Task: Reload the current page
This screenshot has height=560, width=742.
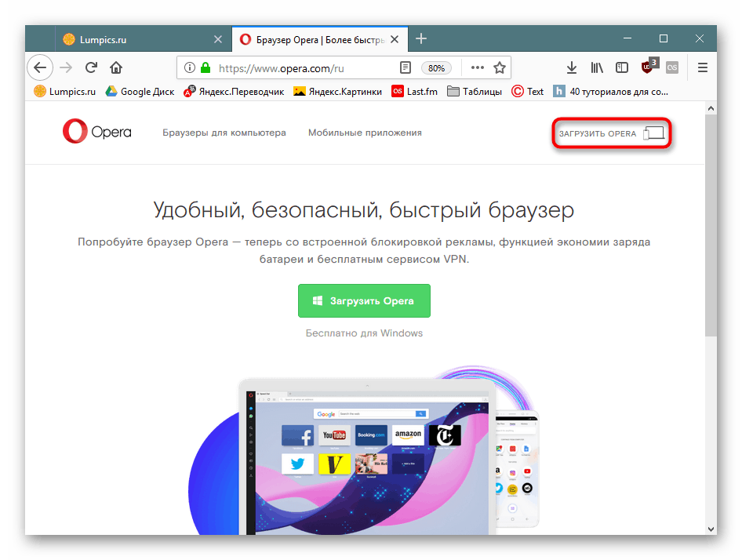Action: pyautogui.click(x=91, y=67)
